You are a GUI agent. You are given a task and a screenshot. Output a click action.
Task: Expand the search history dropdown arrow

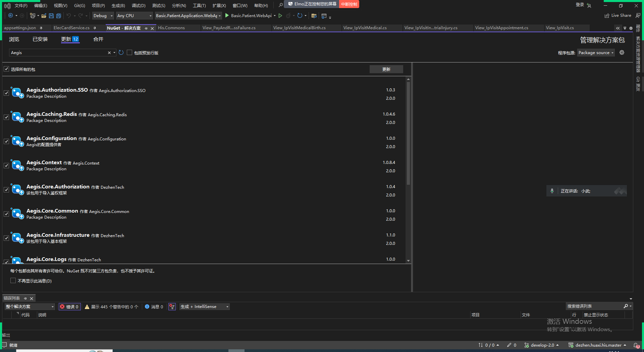tap(114, 53)
